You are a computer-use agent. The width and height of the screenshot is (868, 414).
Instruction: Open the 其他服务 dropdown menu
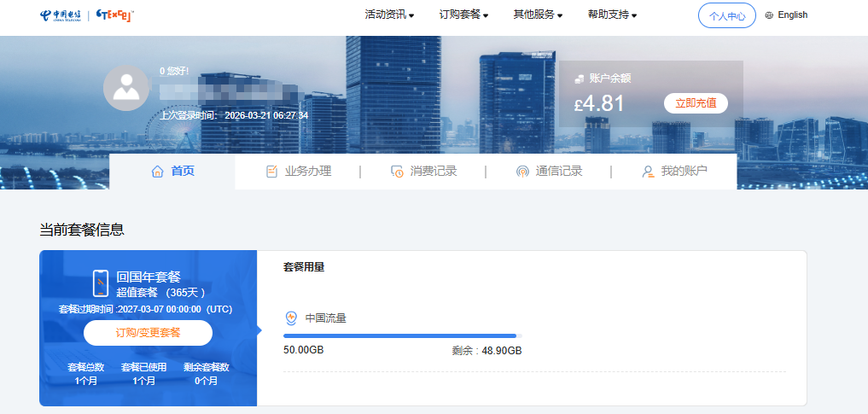click(538, 15)
